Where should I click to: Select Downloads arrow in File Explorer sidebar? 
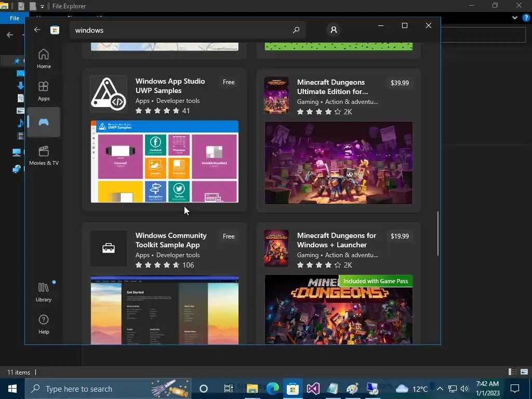click(x=20, y=86)
